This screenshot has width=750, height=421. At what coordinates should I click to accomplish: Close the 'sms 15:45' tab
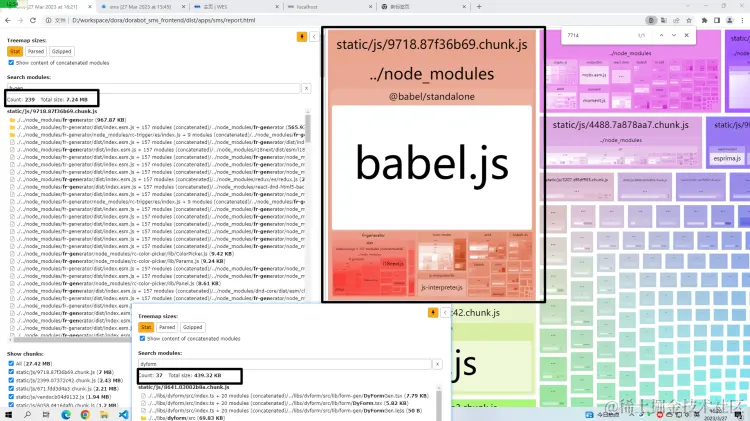[184, 7]
